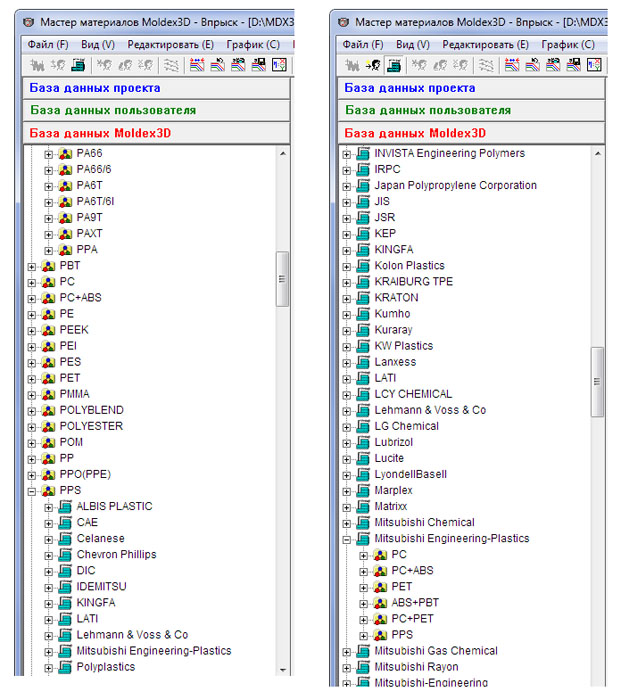The height and width of the screenshot is (700, 621).
Task: Select POLYESTER in the polymer tree
Action: (91, 426)
